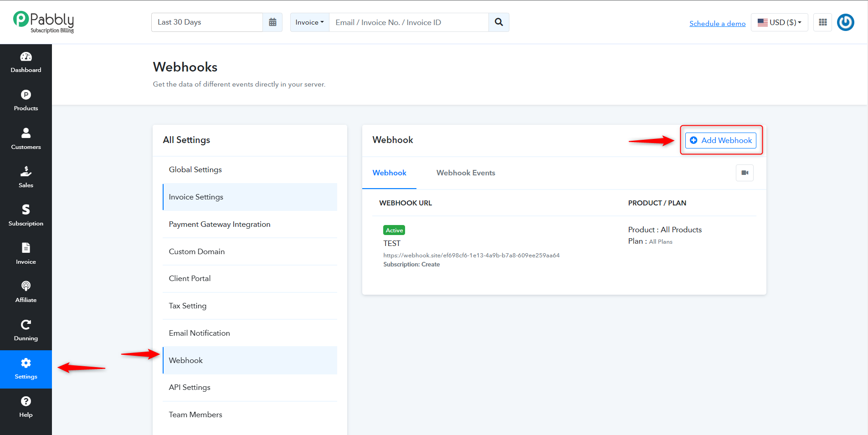Viewport: 868px width, 435px height.
Task: Open the blue power account icon
Action: coord(846,22)
